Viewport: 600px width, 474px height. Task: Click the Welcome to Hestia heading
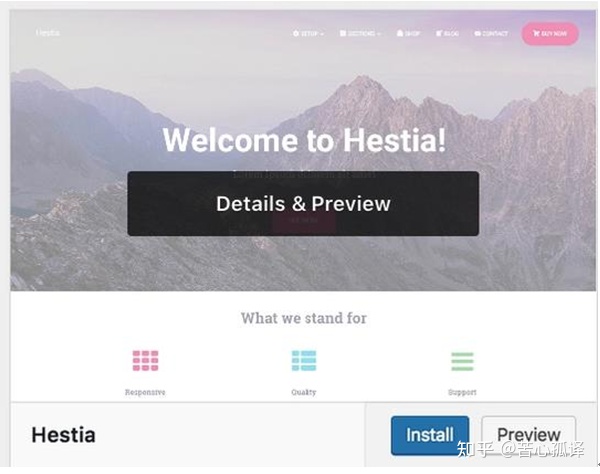(x=304, y=140)
